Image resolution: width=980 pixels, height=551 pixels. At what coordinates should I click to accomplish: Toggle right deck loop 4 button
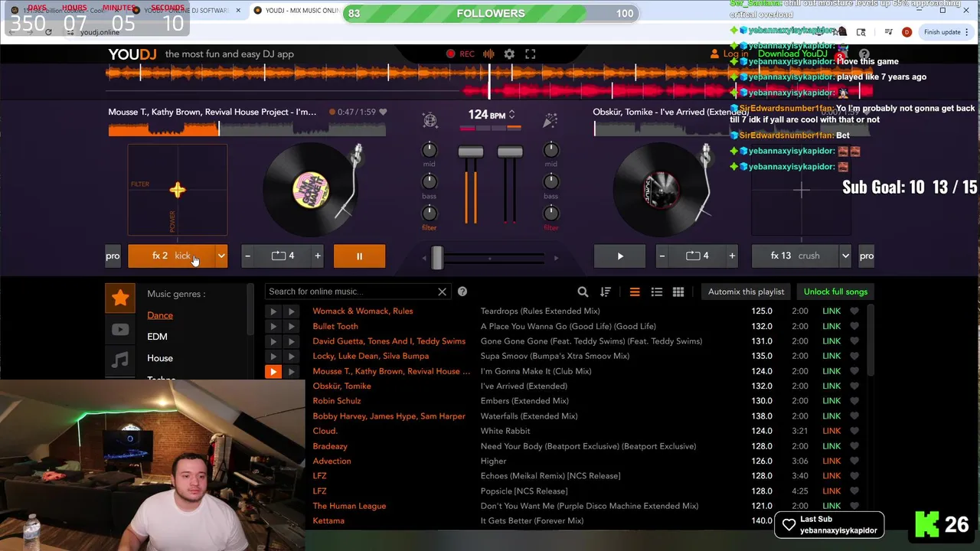(697, 256)
